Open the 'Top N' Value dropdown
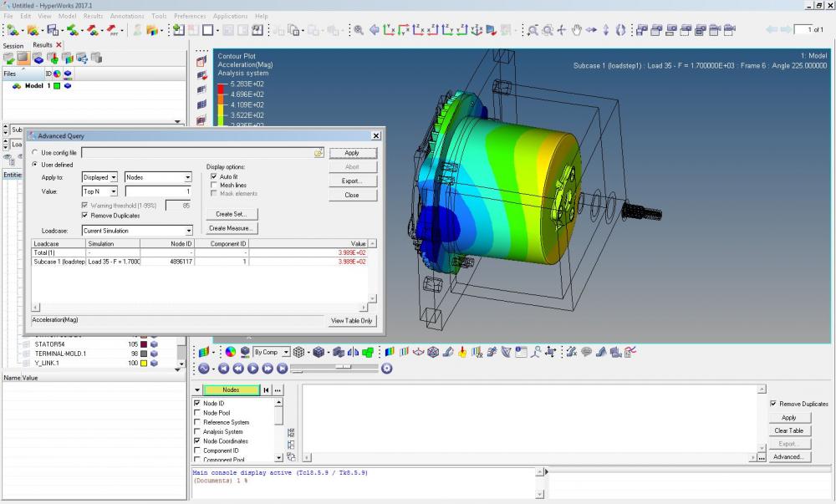836x504 pixels. click(99, 191)
